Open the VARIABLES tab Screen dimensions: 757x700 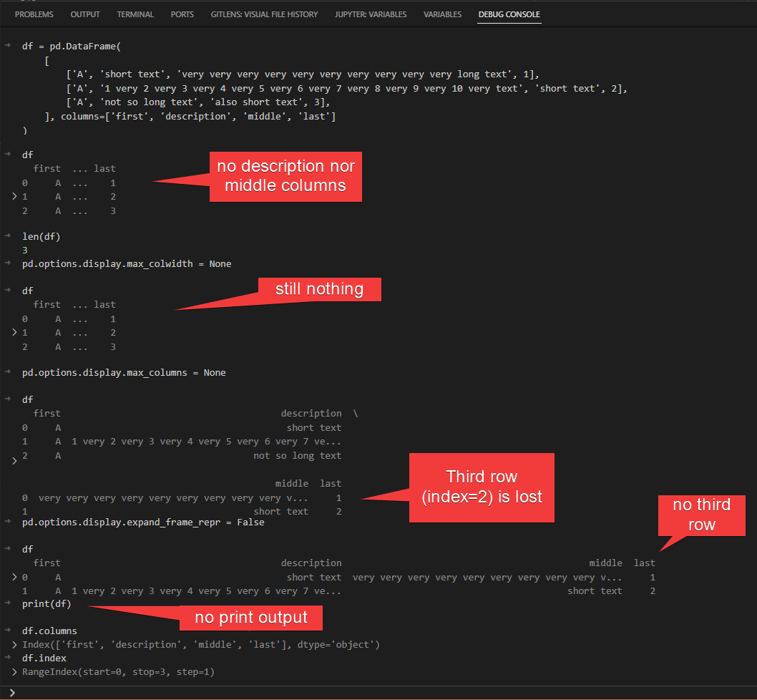[442, 14]
